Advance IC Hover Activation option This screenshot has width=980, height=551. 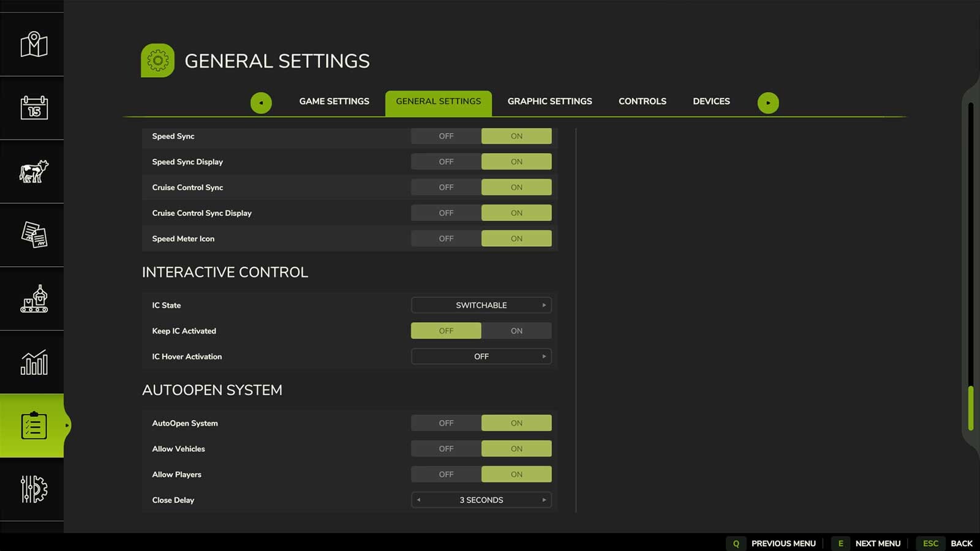tap(544, 356)
